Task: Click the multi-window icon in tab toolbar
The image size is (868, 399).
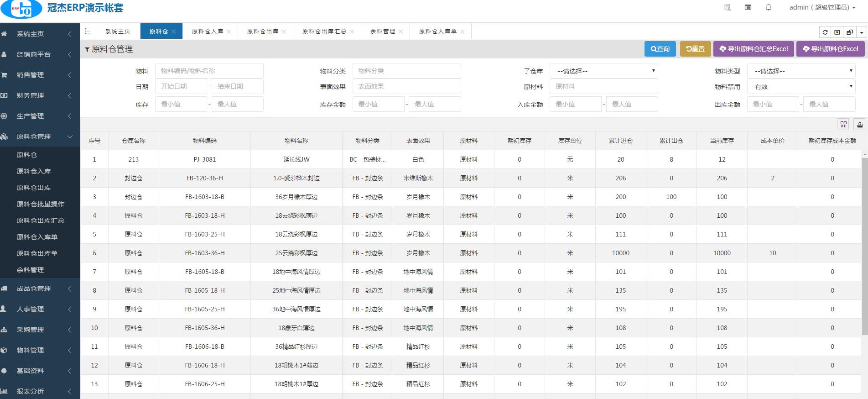Action: [x=849, y=32]
